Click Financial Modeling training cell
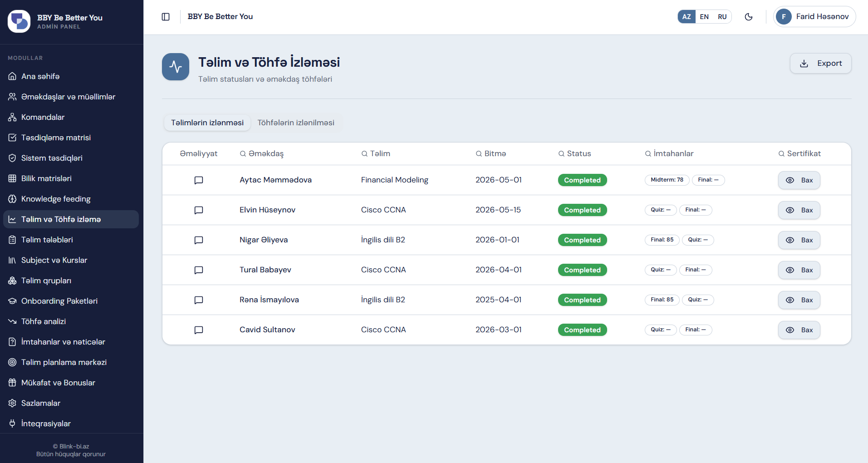This screenshot has height=463, width=868. click(x=395, y=180)
